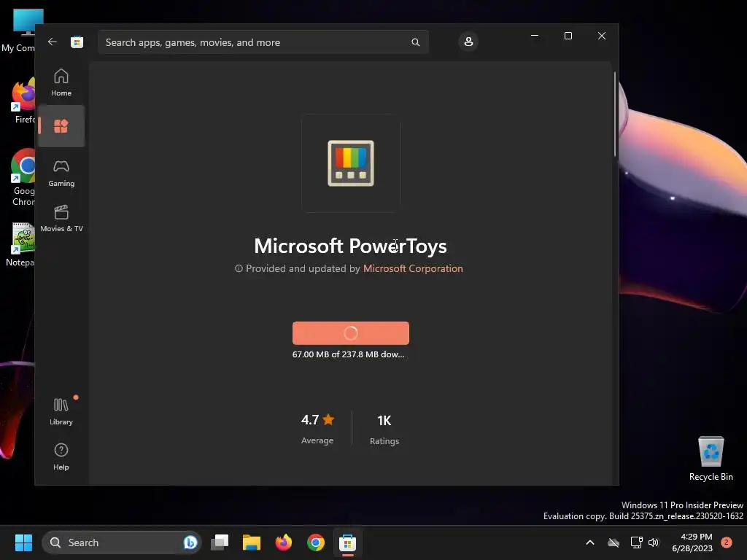Open the Library section
Image resolution: width=747 pixels, height=560 pixels.
(61, 411)
